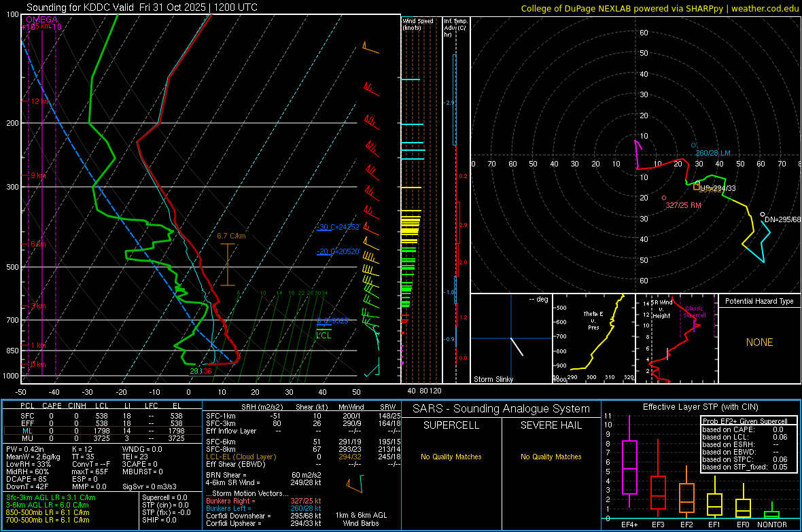
Task: Click the SEVERE HAIL column header
Action: pos(551,425)
